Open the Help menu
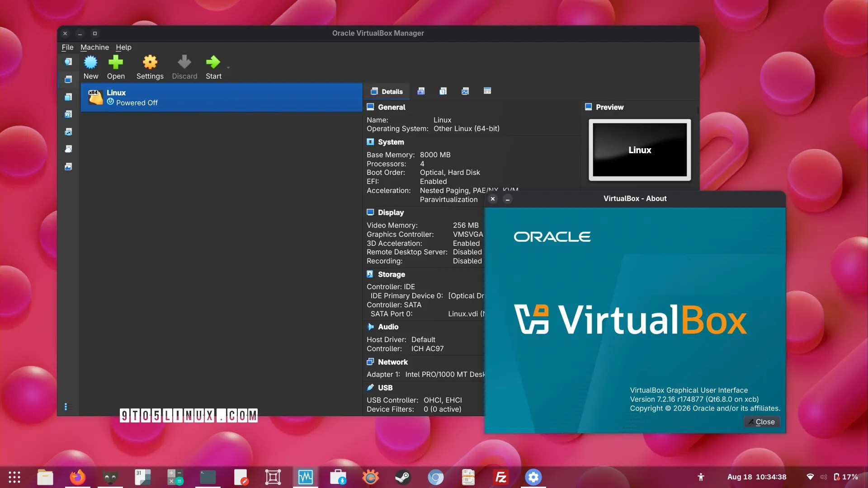This screenshot has width=868, height=488. coord(123,47)
